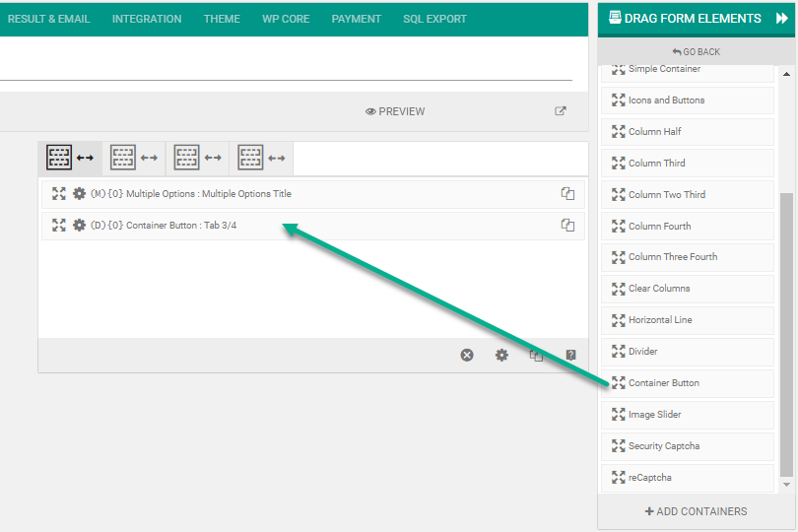Open the Integration menu tab
The width and height of the screenshot is (798, 532).
(x=147, y=19)
